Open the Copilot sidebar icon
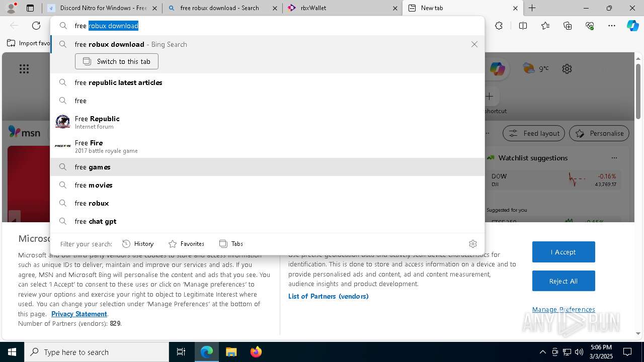The image size is (644, 362). pyautogui.click(x=633, y=26)
